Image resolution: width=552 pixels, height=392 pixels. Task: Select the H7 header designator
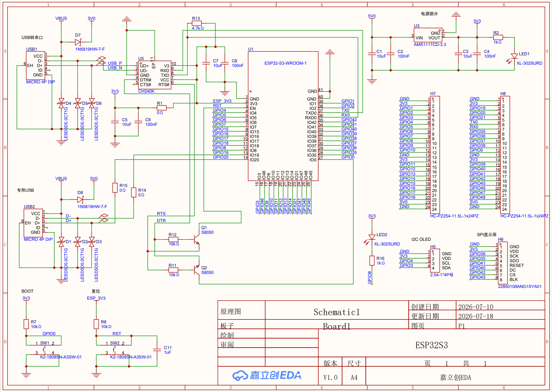(x=433, y=94)
